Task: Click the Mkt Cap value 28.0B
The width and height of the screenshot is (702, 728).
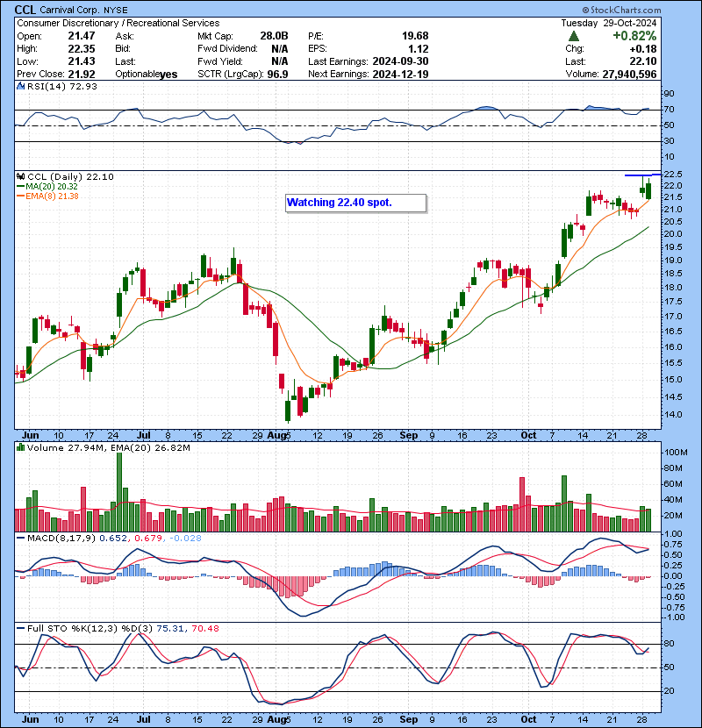Action: [x=274, y=36]
